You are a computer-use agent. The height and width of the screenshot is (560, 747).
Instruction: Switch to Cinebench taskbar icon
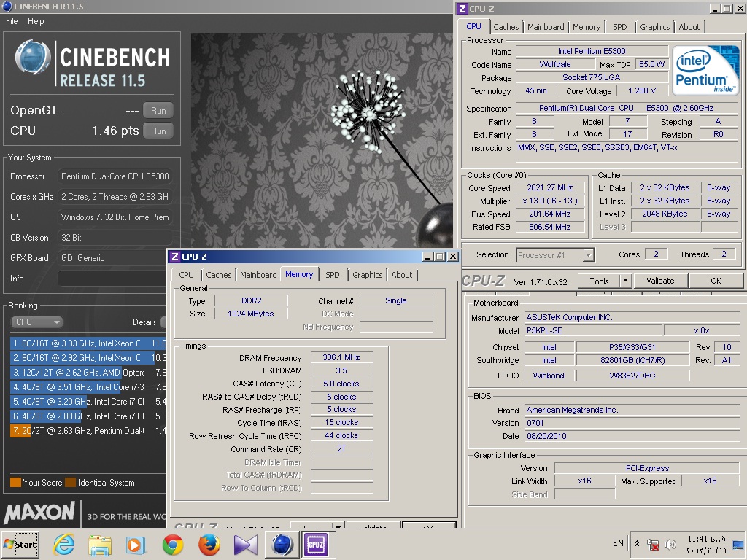pos(282,544)
